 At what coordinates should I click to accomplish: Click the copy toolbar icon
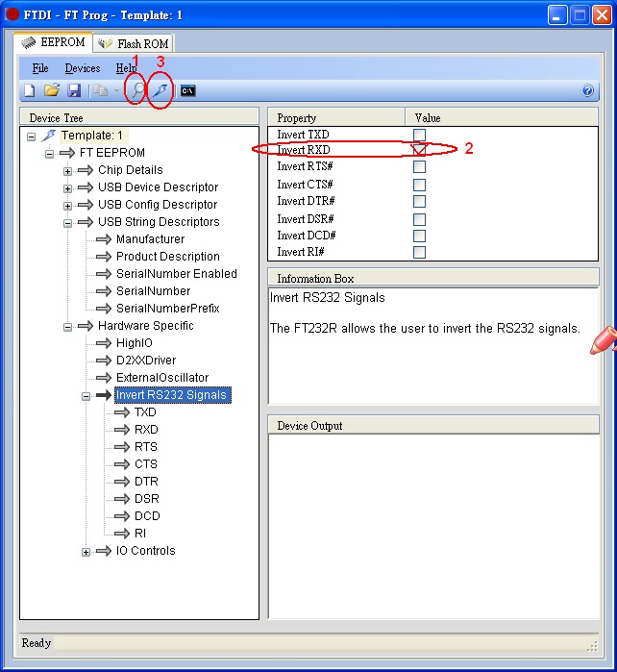tap(101, 90)
